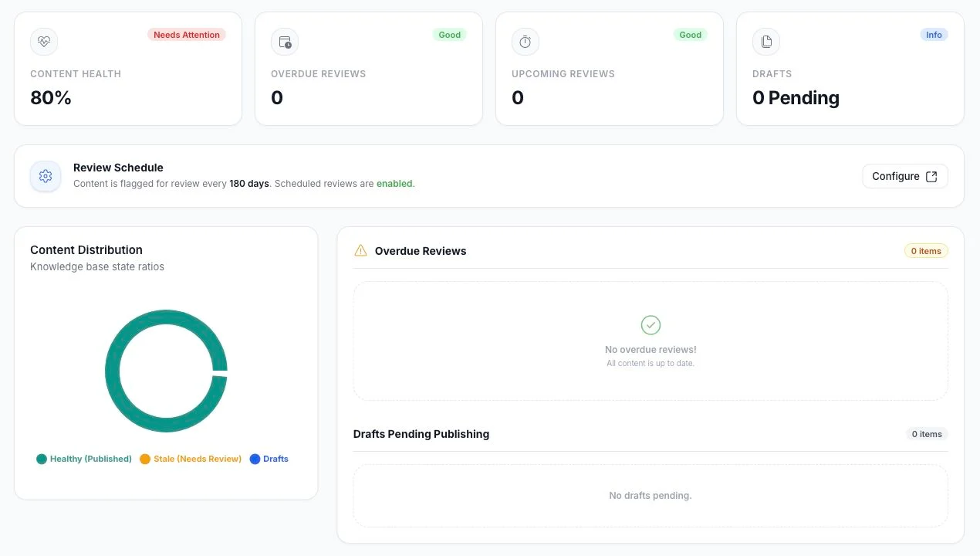Click the Overdue Reviews section heading
Image resolution: width=980 pixels, height=556 pixels.
[x=421, y=251]
